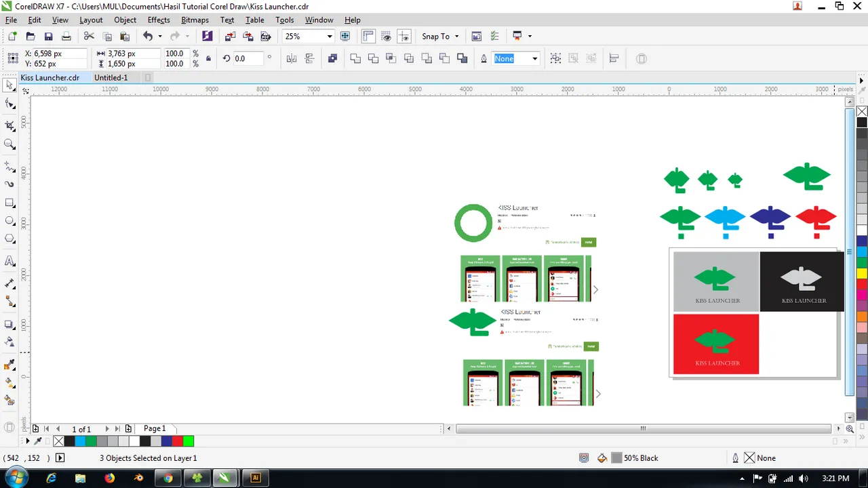
Task: Select the Pick tool in the toolbox
Action: click(x=9, y=85)
